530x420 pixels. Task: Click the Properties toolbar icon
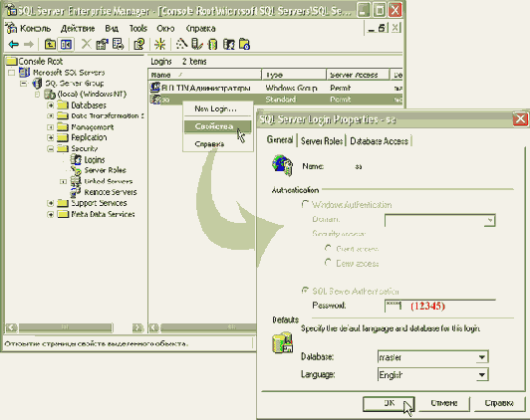tap(102, 44)
